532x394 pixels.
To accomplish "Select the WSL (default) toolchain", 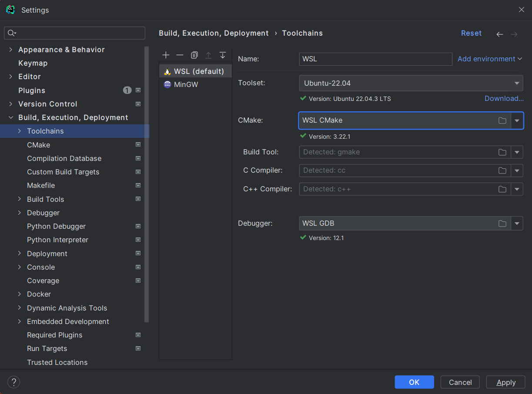I will (195, 71).
